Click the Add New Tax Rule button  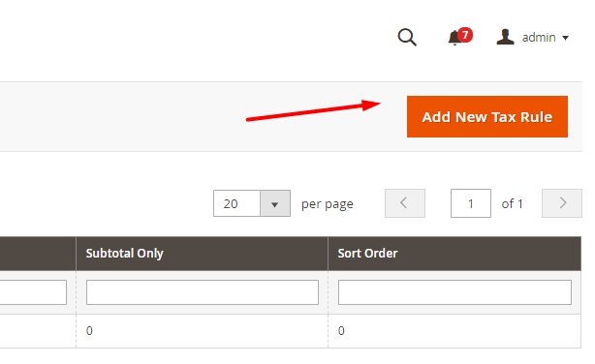pos(487,117)
